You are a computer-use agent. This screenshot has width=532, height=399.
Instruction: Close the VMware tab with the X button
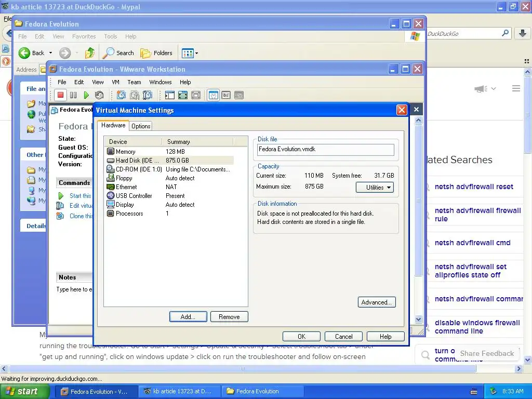click(416, 109)
